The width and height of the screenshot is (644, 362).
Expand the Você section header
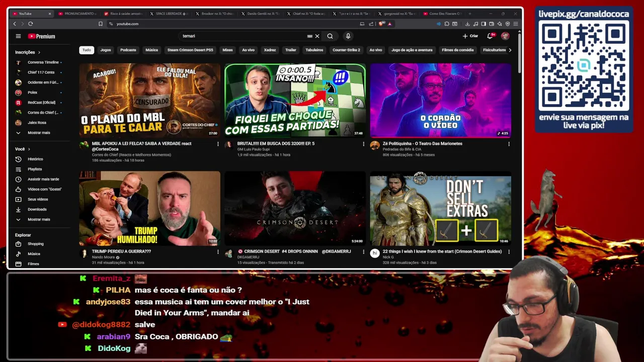click(23, 149)
